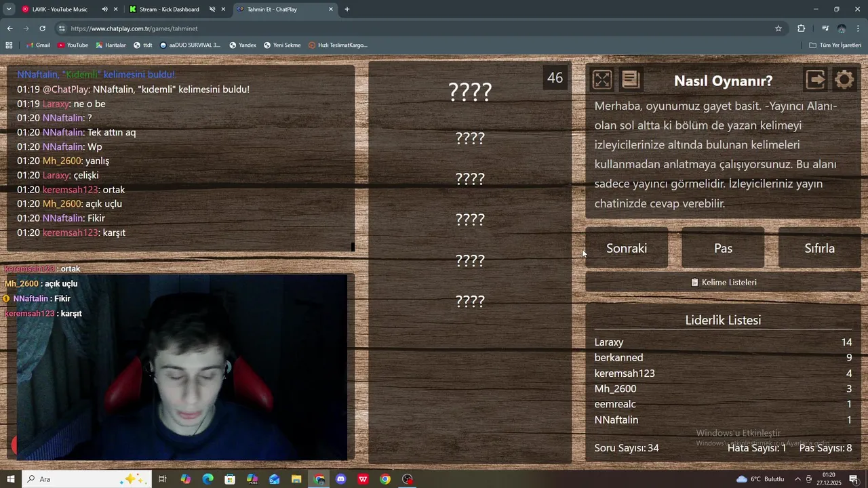Expand hidden system tray icons chevron
This screenshot has height=488, width=868.
click(x=797, y=479)
